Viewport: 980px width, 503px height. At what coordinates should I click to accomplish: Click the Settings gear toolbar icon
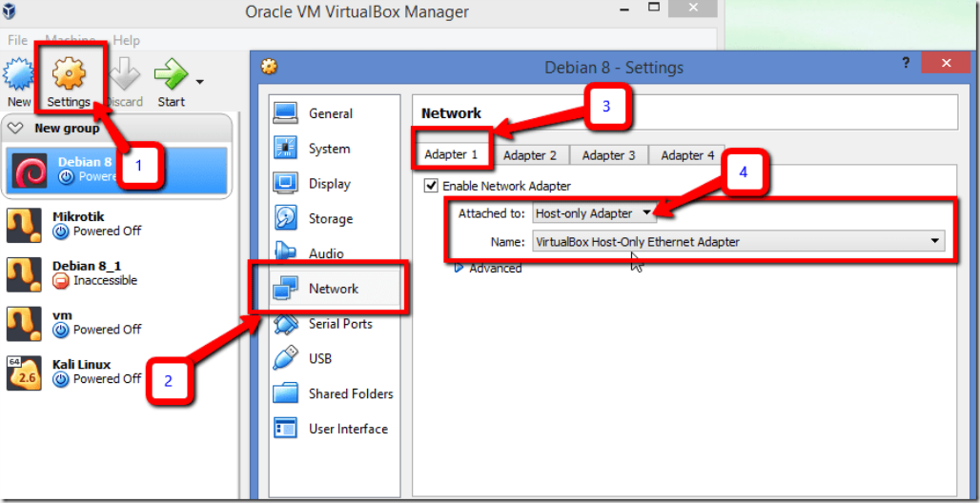point(69,73)
